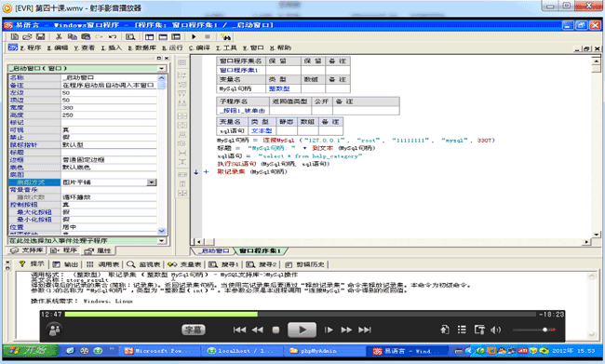Adjust the player volume slider
The image size is (605, 364).
[534, 330]
